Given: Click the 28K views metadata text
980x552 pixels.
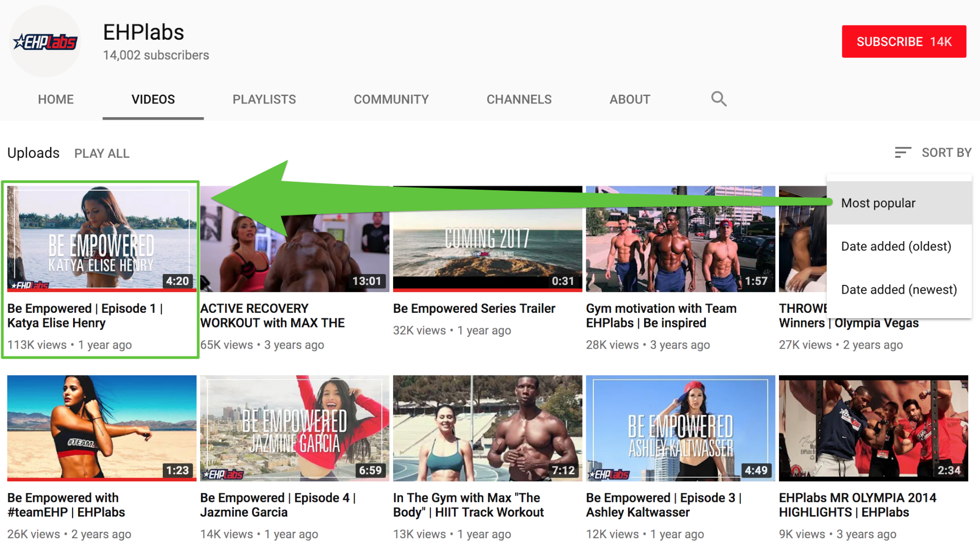Looking at the screenshot, I should (x=612, y=345).
